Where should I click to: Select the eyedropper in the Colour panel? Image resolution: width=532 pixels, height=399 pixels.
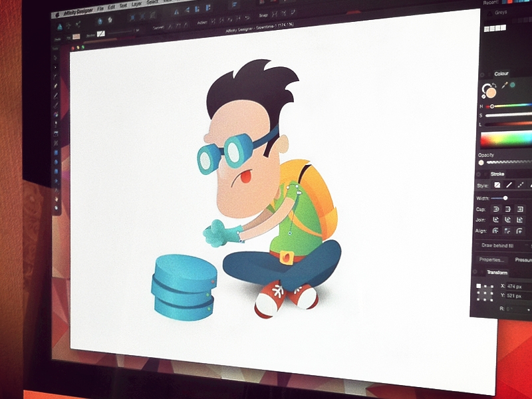click(x=504, y=85)
